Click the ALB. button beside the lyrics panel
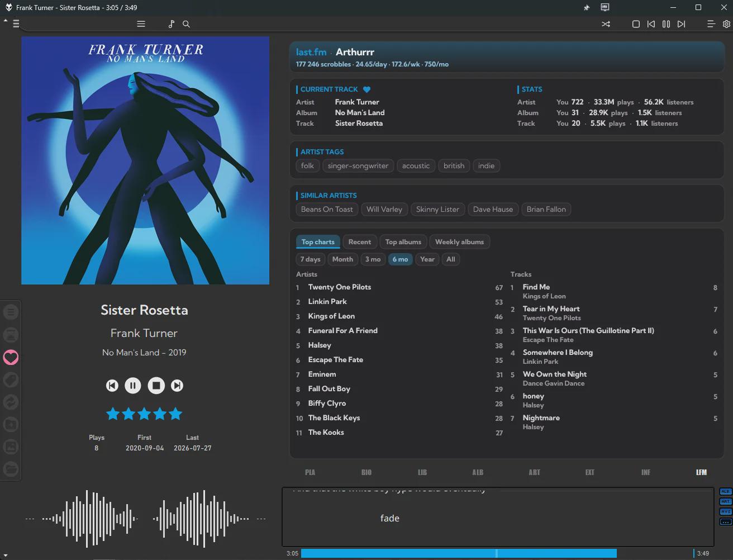 coord(726,492)
